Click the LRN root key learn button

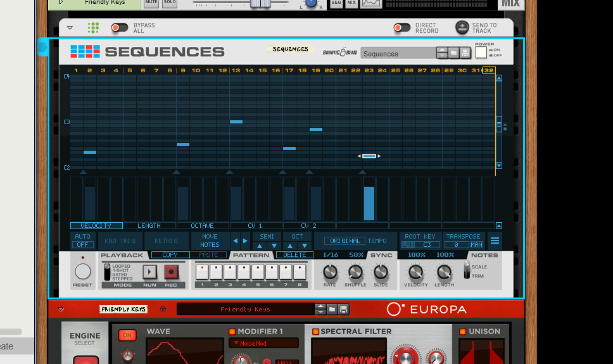click(408, 245)
